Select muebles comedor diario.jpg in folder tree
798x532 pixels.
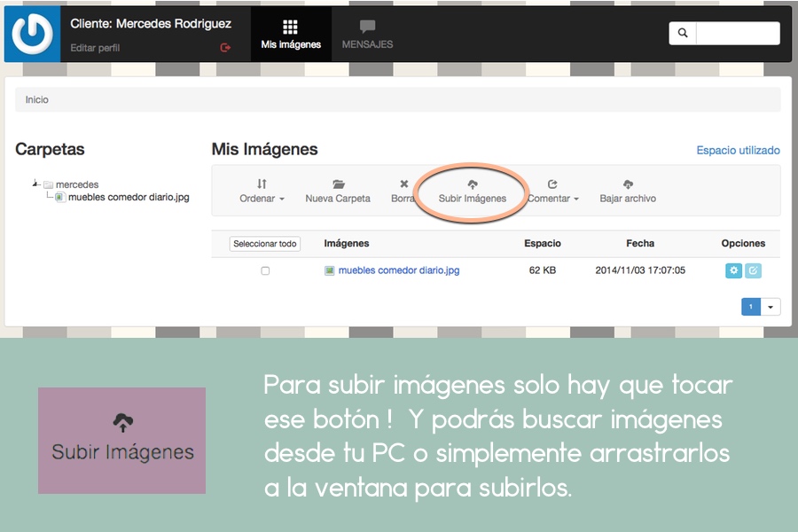point(129,197)
